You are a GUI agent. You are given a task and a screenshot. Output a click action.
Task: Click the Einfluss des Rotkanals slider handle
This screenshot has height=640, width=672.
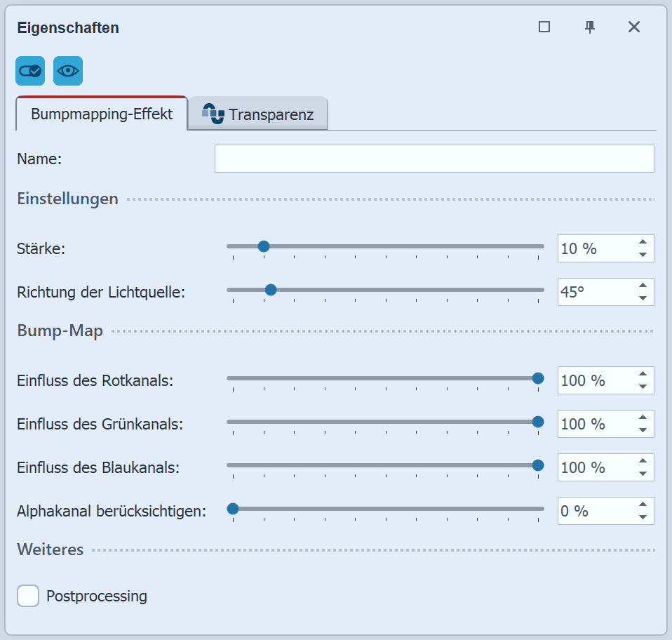tap(537, 378)
